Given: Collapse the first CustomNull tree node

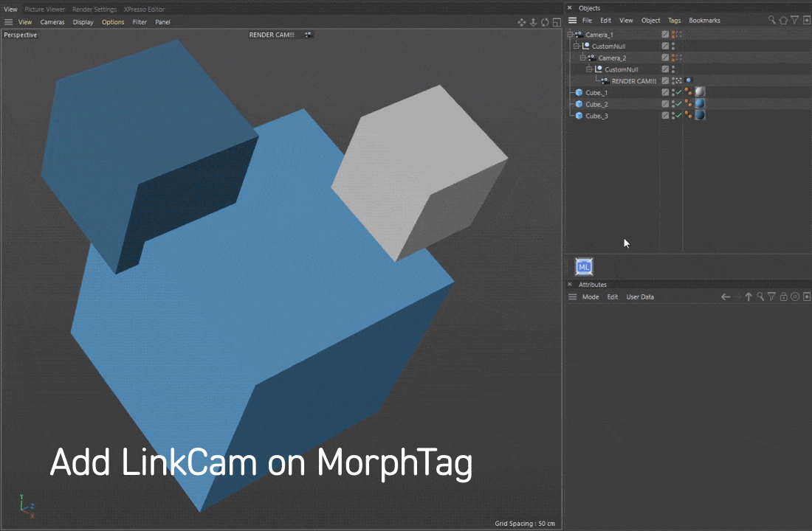Looking at the screenshot, I should pyautogui.click(x=577, y=46).
